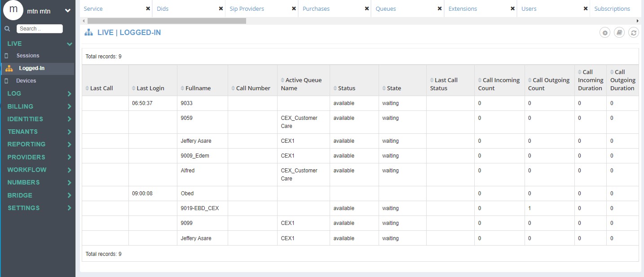
Task: Sort the table by Status column
Action: [x=344, y=88]
